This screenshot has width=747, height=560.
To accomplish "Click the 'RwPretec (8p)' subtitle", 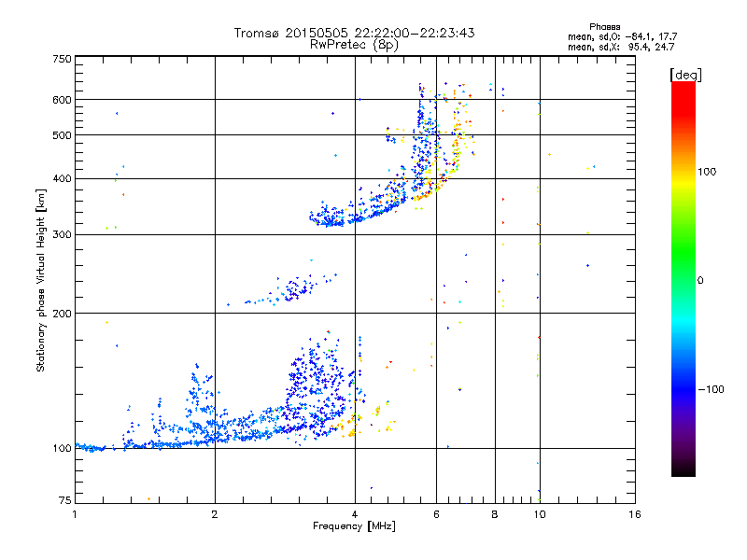I will [354, 45].
